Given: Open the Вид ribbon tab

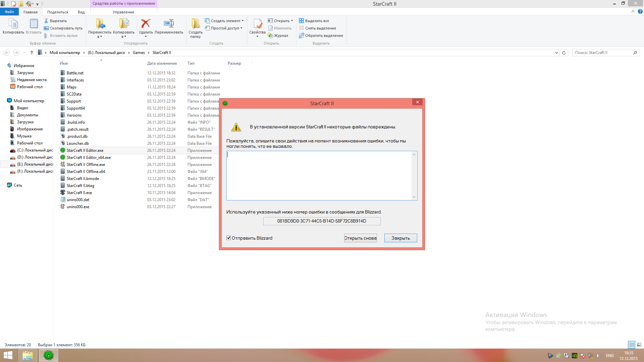Looking at the screenshot, I should 81,12.
